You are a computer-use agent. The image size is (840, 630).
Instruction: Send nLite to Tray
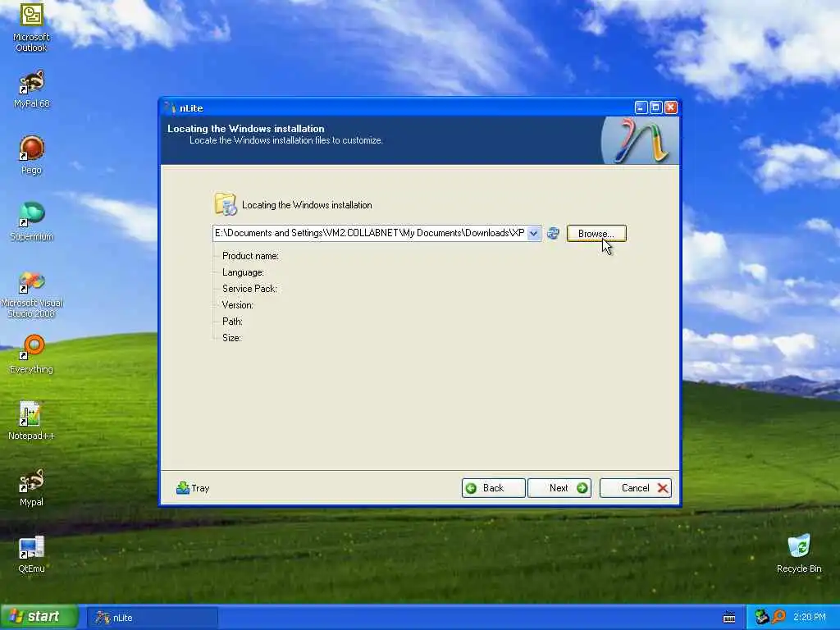point(193,488)
